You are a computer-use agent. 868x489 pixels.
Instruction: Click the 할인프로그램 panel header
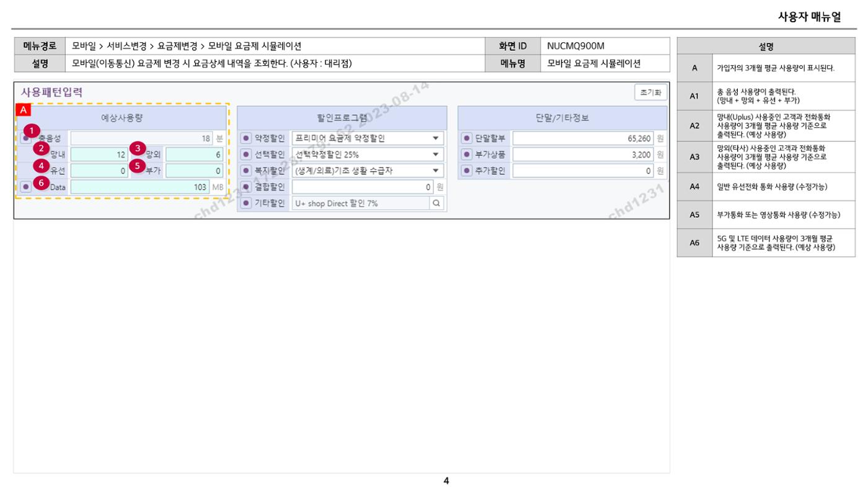[342, 118]
